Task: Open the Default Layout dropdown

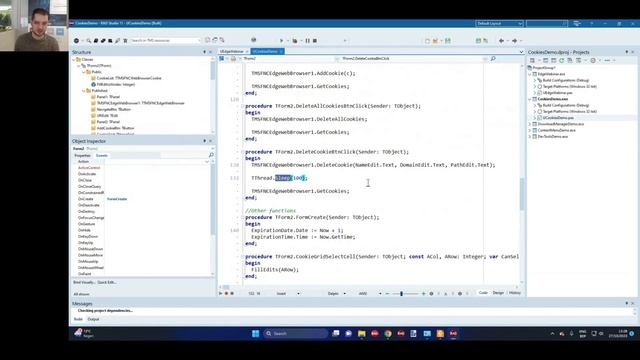Action: (x=499, y=24)
